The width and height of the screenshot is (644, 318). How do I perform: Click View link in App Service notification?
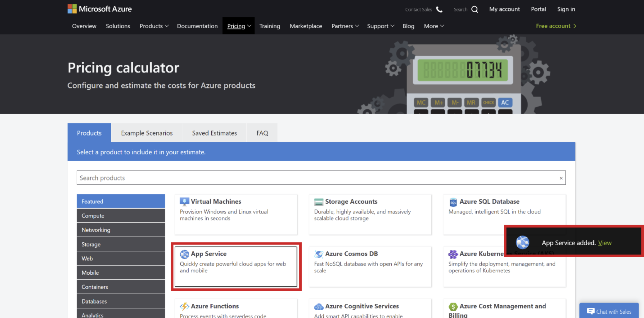(605, 243)
